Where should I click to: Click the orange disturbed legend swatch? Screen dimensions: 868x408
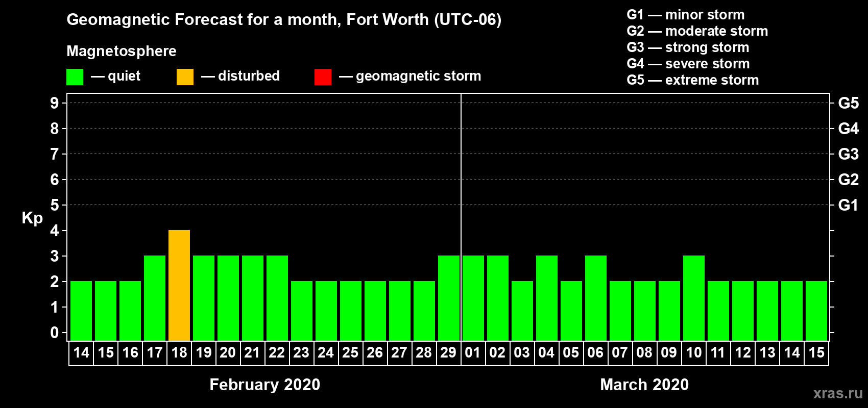(185, 77)
